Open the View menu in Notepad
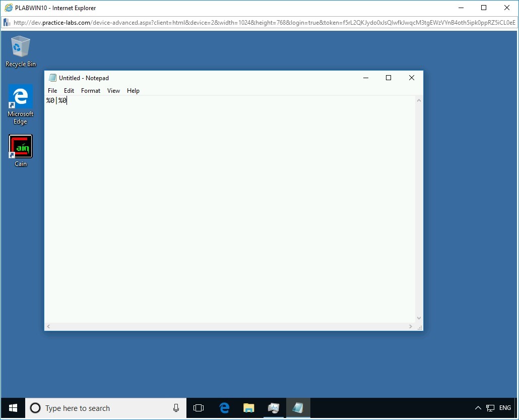The height and width of the screenshot is (420, 519). (x=113, y=91)
